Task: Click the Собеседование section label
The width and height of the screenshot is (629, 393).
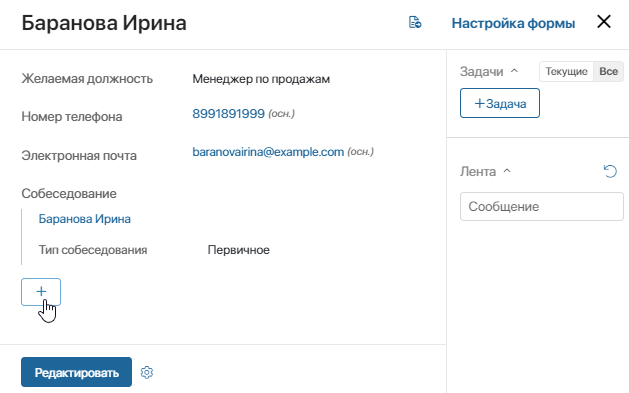Action: click(x=69, y=194)
